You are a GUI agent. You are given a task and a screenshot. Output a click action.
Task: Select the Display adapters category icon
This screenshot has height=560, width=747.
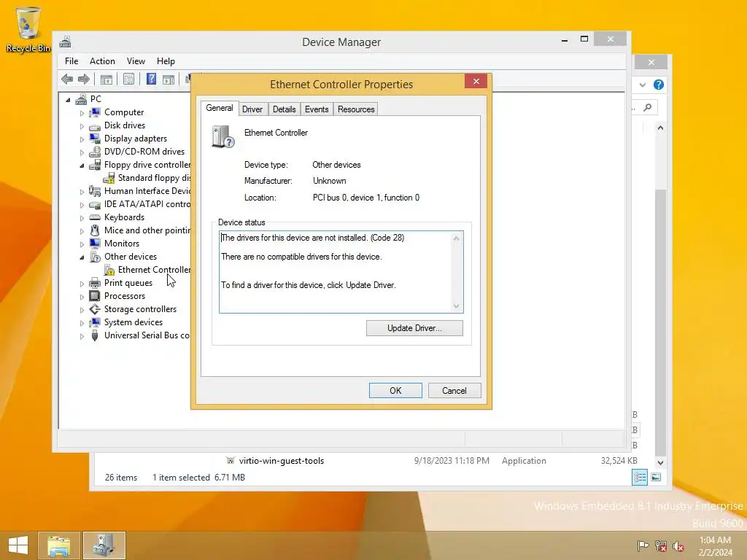tap(95, 139)
